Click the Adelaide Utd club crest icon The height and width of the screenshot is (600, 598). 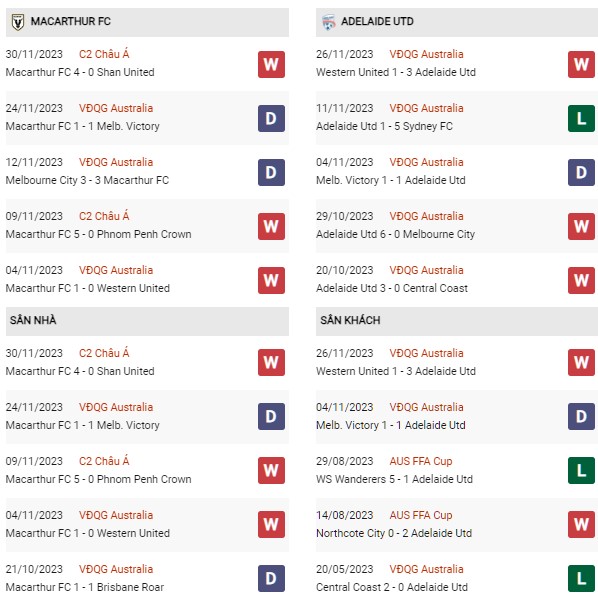coord(329,22)
